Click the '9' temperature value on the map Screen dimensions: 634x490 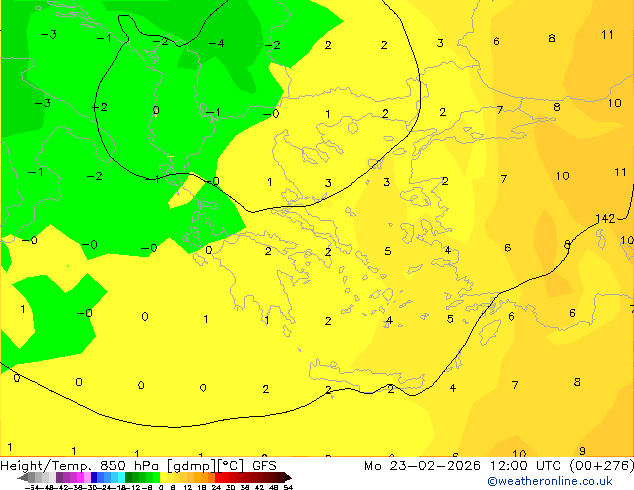pyautogui.click(x=582, y=451)
